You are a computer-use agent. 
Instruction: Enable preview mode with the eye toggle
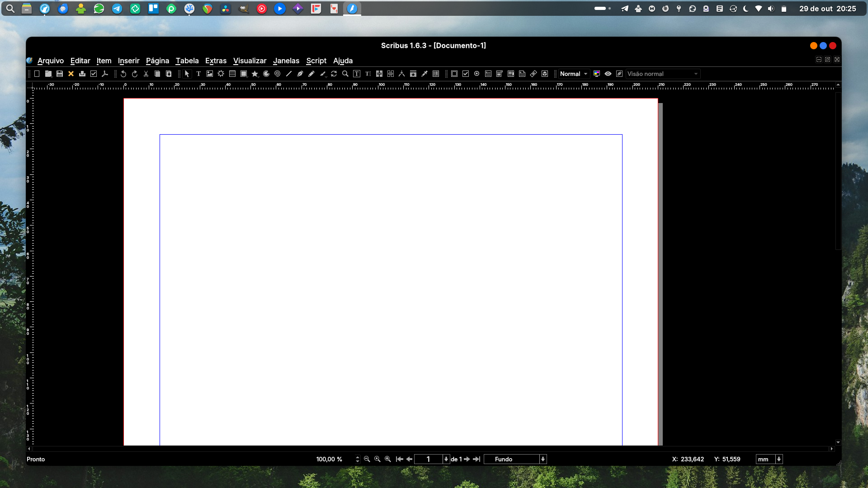[x=608, y=74]
